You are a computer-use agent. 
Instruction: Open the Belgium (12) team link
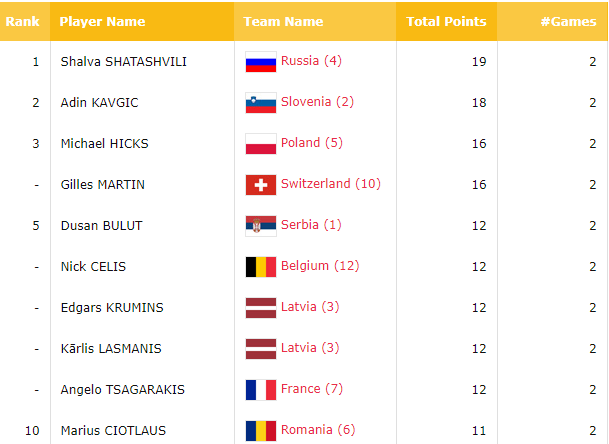click(x=320, y=266)
